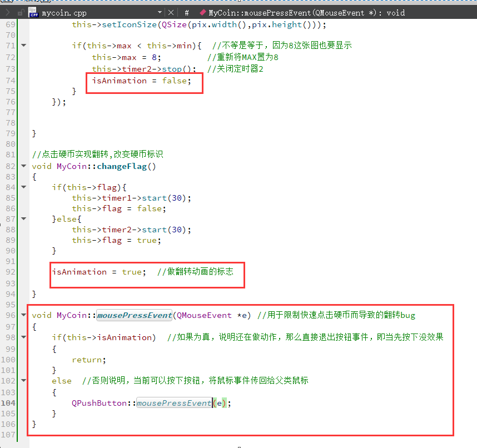The width and height of the screenshot is (477, 448).
Task: Click the comment '//关闭定时器2'
Action: click(x=235, y=69)
